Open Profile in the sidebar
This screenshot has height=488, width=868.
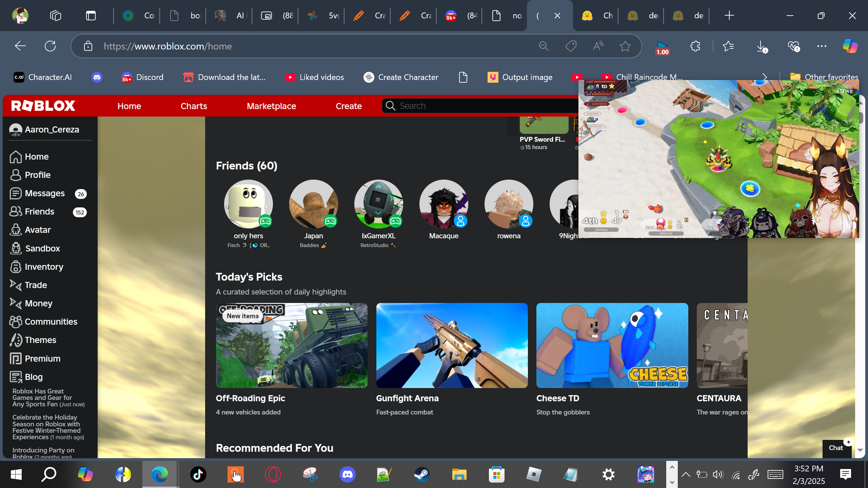click(x=31, y=175)
